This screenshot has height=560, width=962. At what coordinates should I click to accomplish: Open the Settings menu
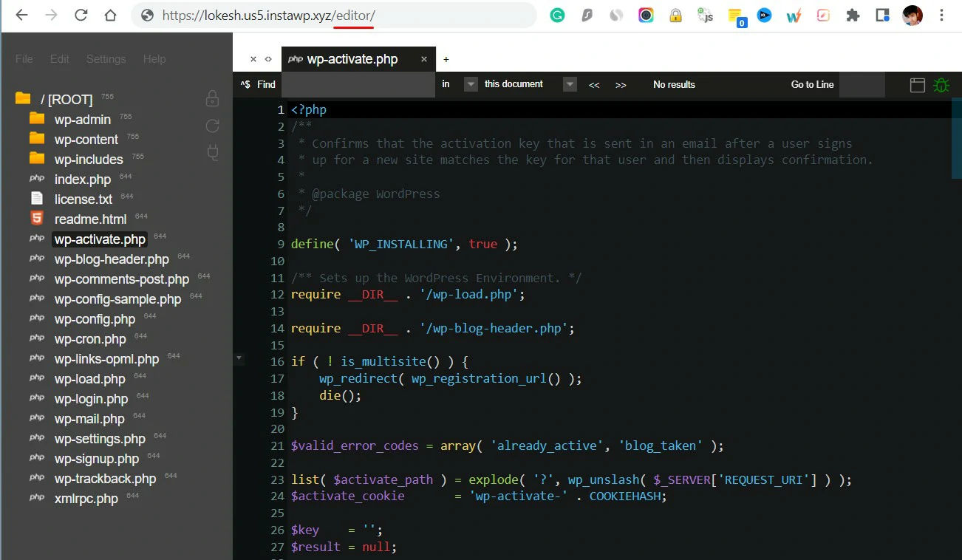pyautogui.click(x=106, y=59)
